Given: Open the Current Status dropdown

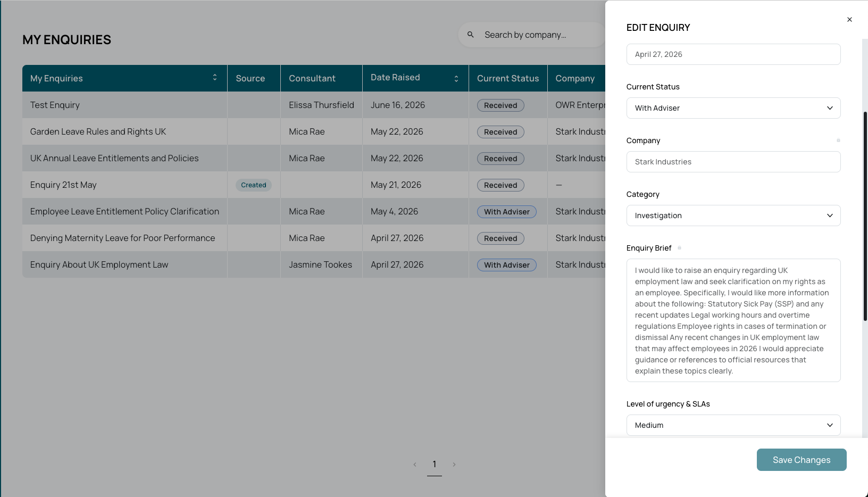Looking at the screenshot, I should pos(733,108).
